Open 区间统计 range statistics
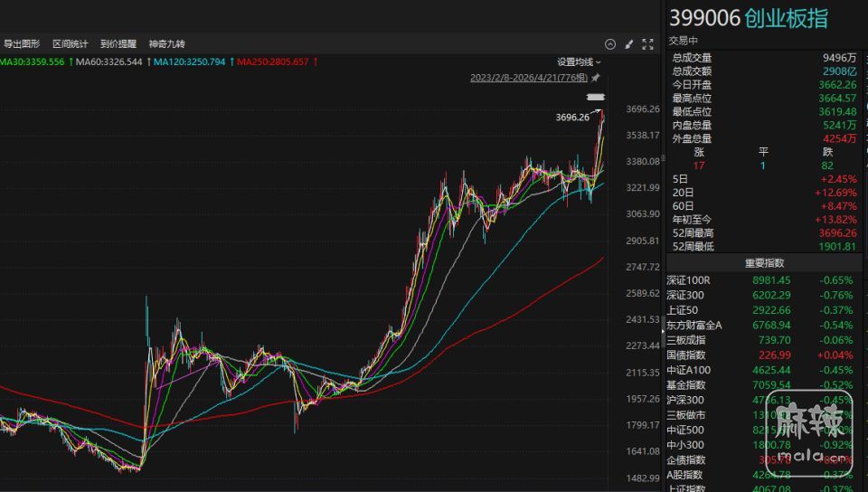This screenshot has height=492, width=868. [71, 43]
